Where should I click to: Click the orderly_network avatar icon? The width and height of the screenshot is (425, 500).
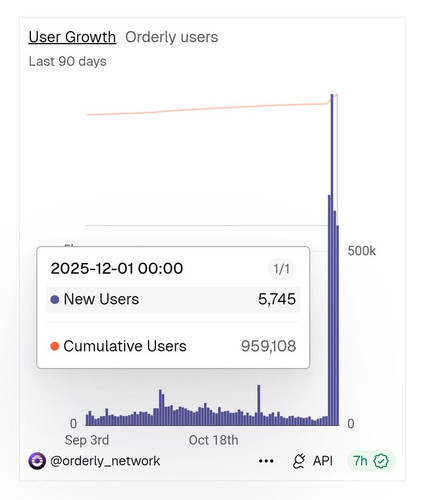click(37, 461)
